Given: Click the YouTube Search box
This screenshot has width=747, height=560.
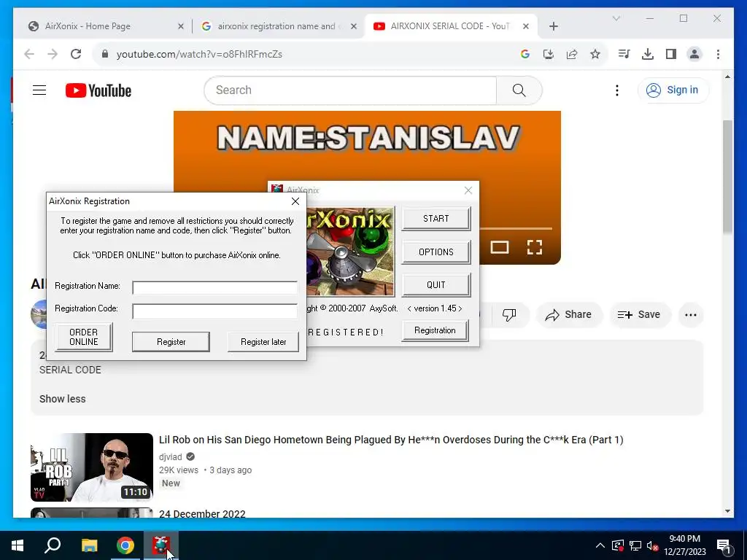Looking at the screenshot, I should (350, 90).
